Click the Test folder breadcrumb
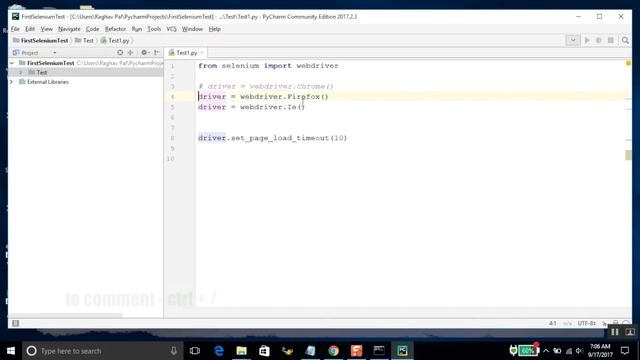Screen dimensions: 640x360 tap(84, 40)
